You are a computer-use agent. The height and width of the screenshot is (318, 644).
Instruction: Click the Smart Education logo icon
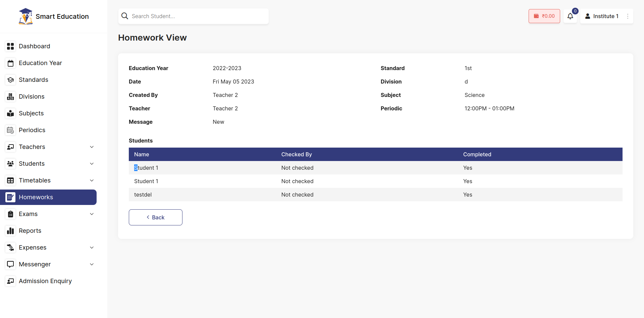coord(26,16)
